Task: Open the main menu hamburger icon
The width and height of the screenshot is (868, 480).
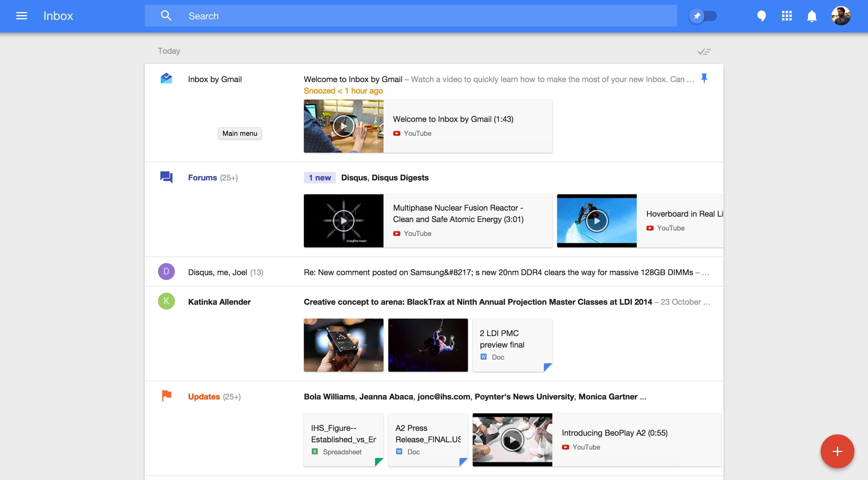Action: pyautogui.click(x=22, y=16)
